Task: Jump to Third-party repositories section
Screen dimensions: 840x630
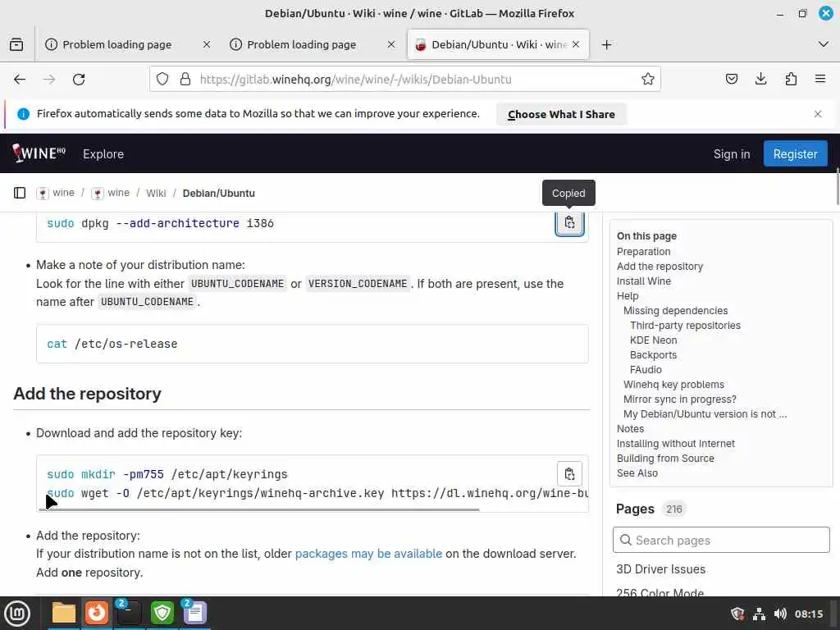Action: coord(685,325)
